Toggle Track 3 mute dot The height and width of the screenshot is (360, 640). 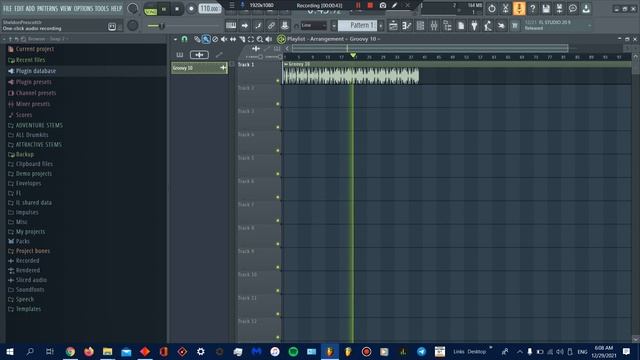coord(278,127)
